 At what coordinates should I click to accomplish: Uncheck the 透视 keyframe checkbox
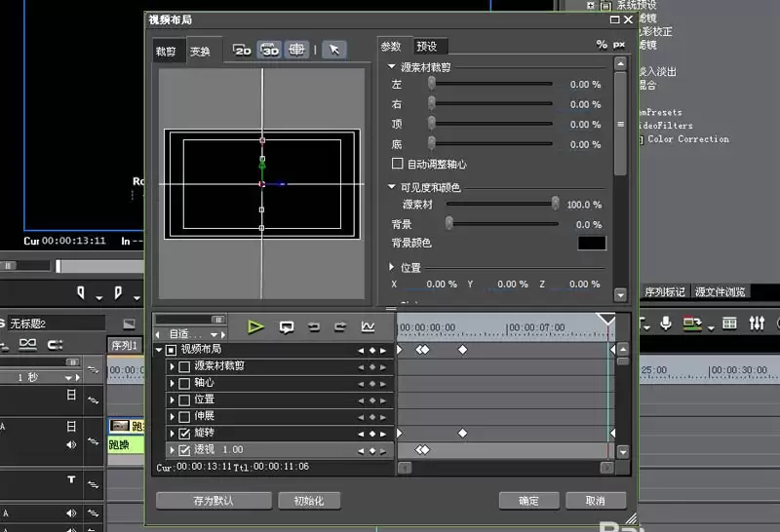click(184, 450)
